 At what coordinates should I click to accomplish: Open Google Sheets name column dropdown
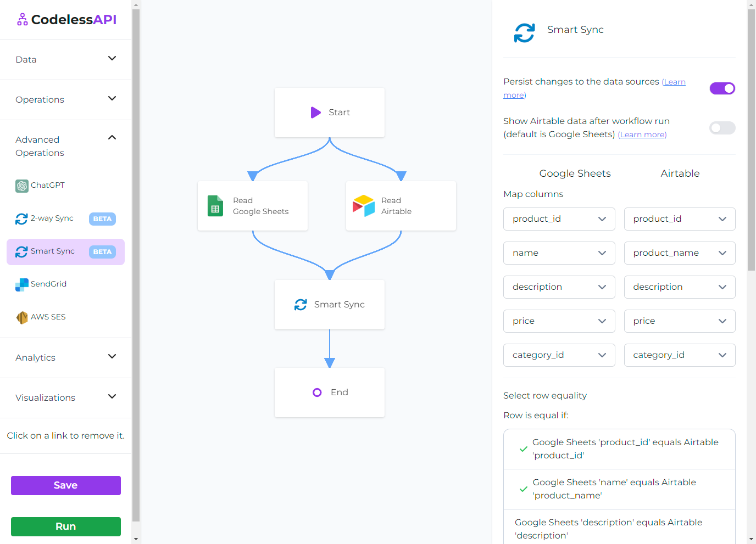[559, 253]
